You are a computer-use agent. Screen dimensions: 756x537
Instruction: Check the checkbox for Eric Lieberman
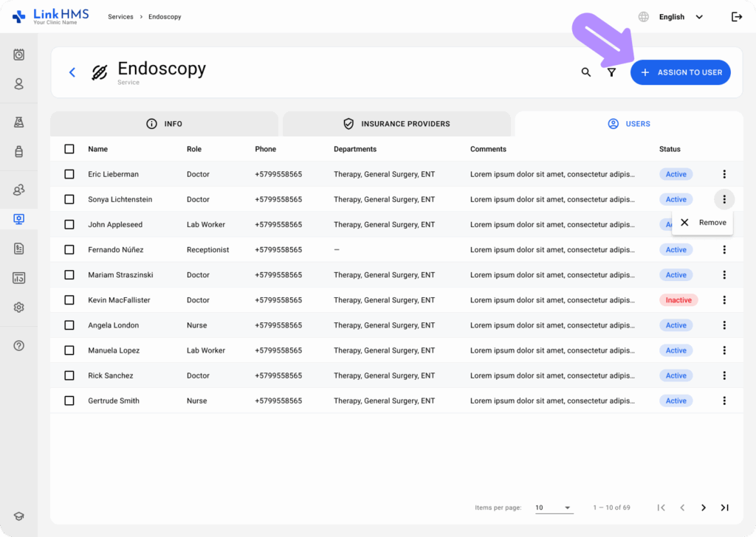[x=69, y=173]
